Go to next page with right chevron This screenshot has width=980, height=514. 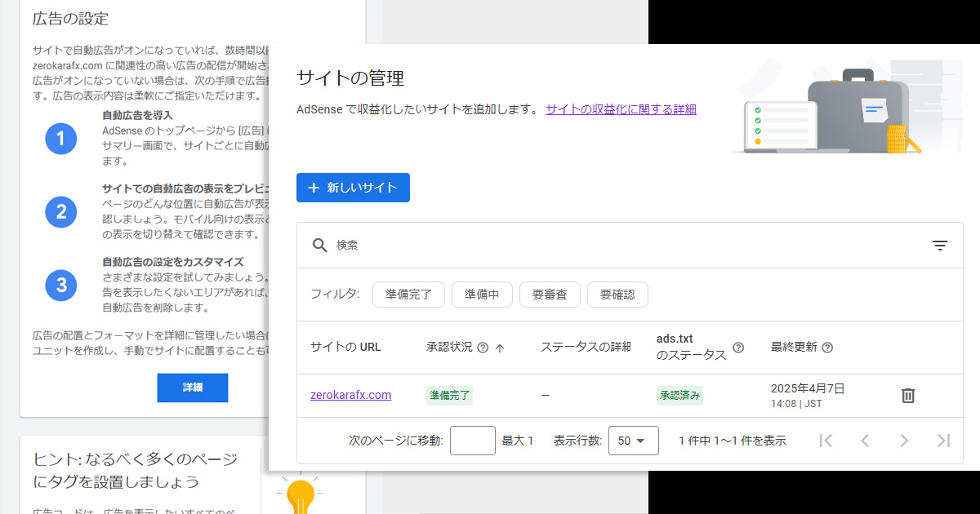pyautogui.click(x=904, y=441)
